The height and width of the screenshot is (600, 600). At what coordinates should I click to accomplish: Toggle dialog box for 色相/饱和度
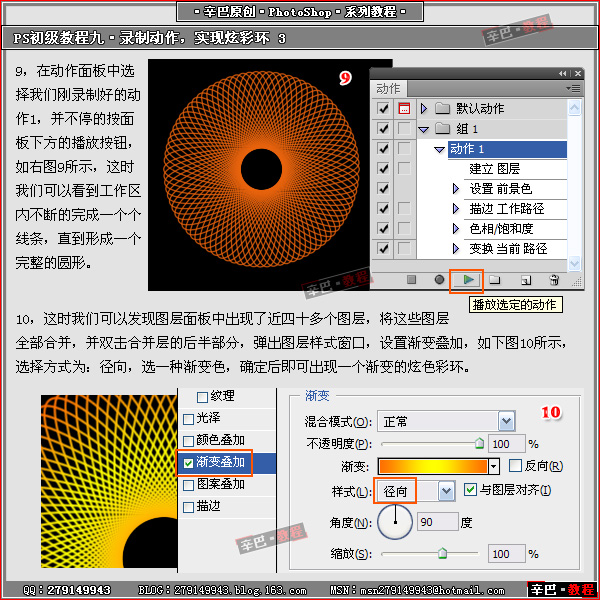pos(404,228)
